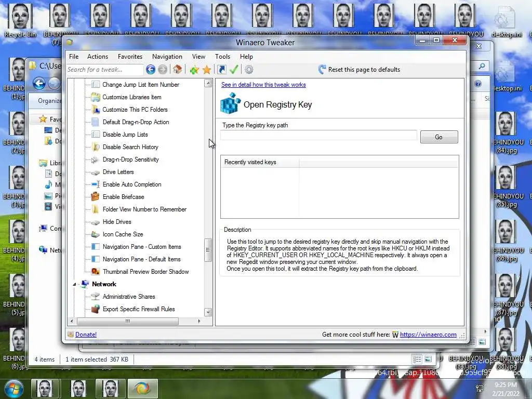
Task: Click the Enable Briefcase icon
Action: click(x=96, y=197)
